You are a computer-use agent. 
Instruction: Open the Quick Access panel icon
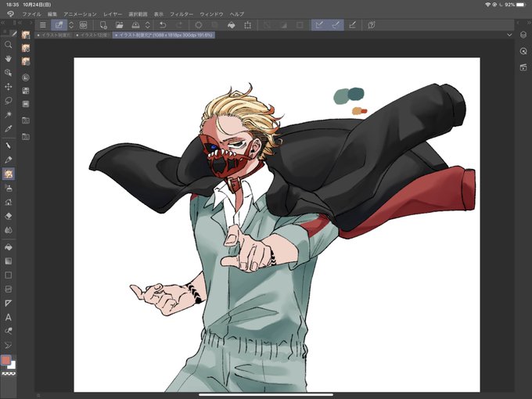point(523,51)
